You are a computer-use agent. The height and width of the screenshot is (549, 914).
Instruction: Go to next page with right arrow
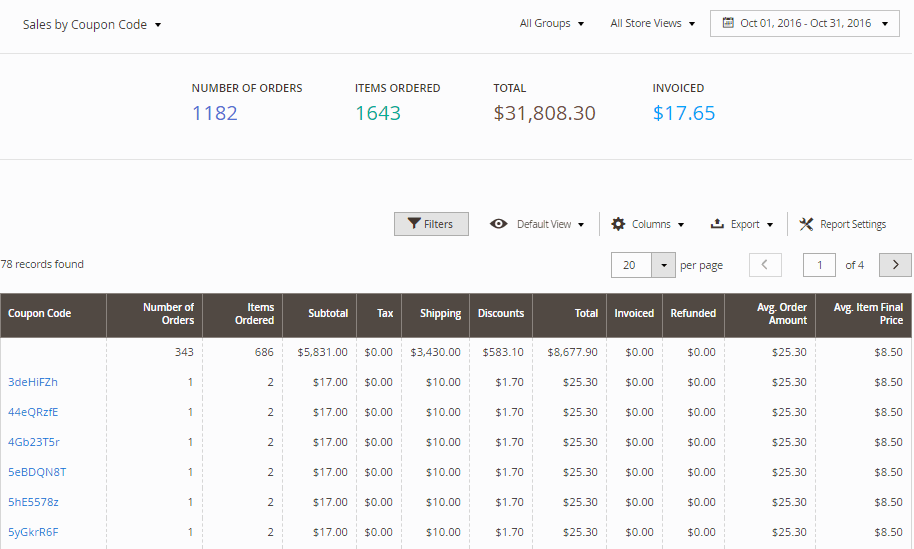(x=895, y=265)
